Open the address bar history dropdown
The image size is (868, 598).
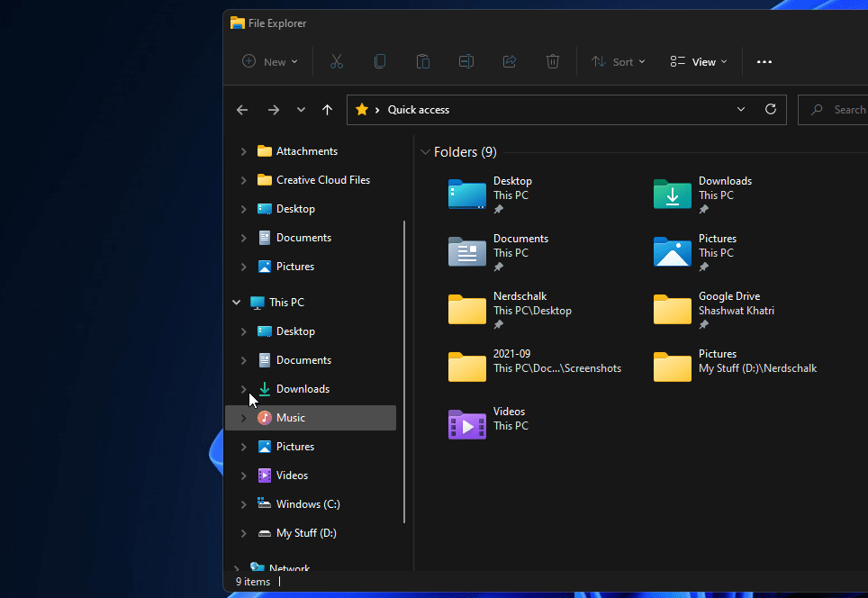[x=740, y=109]
